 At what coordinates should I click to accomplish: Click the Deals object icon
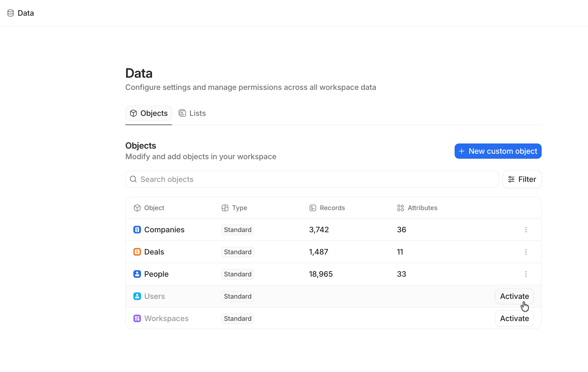[137, 252]
